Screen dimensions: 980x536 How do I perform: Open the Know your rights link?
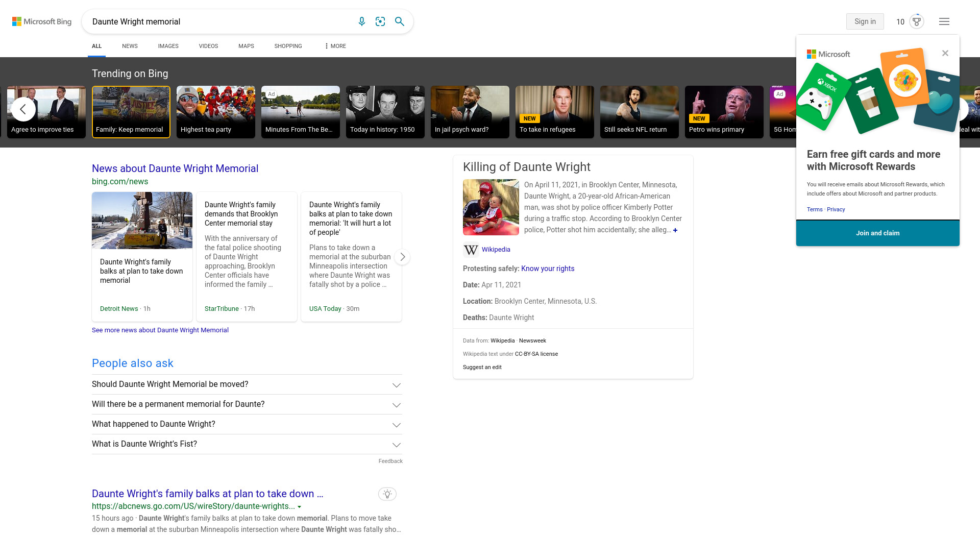coord(548,269)
